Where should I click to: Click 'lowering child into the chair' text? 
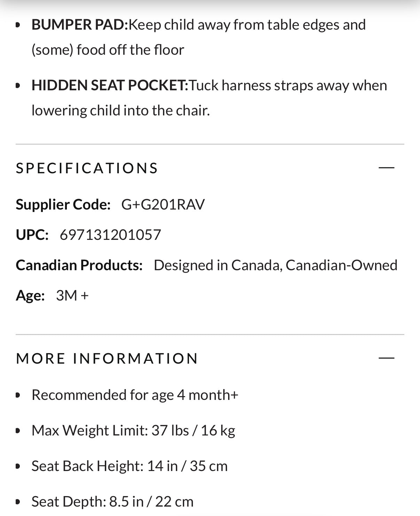click(x=120, y=111)
